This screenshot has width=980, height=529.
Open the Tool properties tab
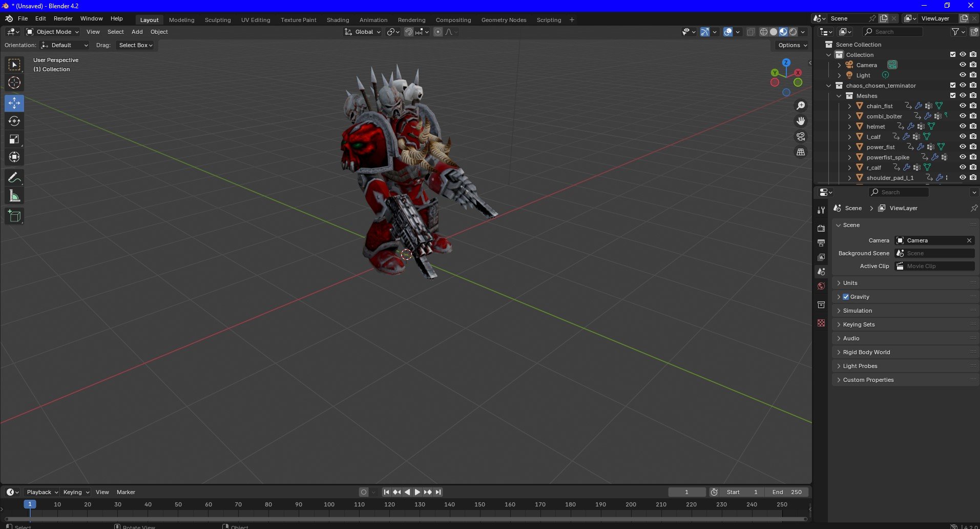coord(821,210)
